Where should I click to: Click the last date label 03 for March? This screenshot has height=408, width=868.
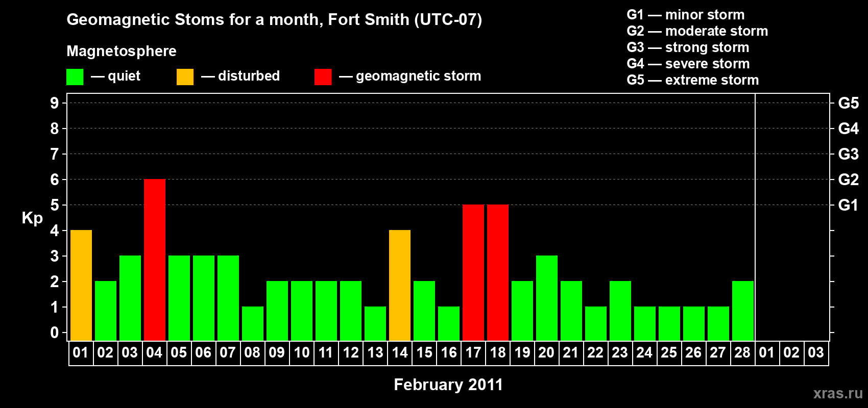click(x=816, y=353)
